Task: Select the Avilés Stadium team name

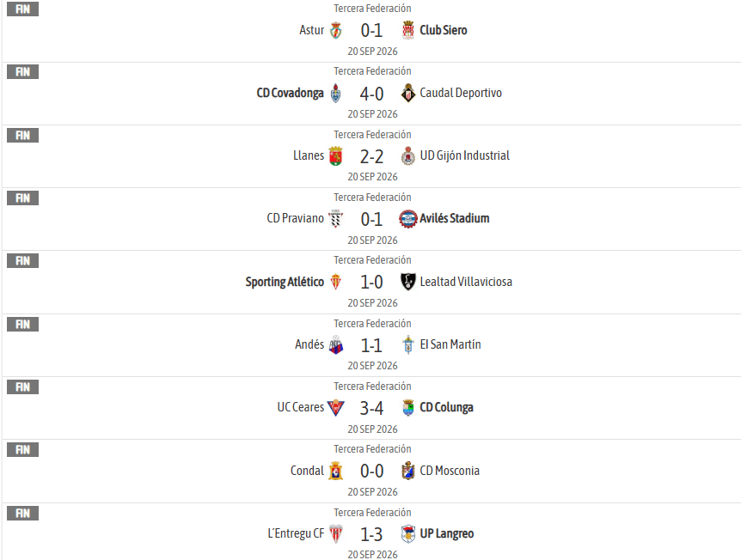Action: tap(455, 219)
